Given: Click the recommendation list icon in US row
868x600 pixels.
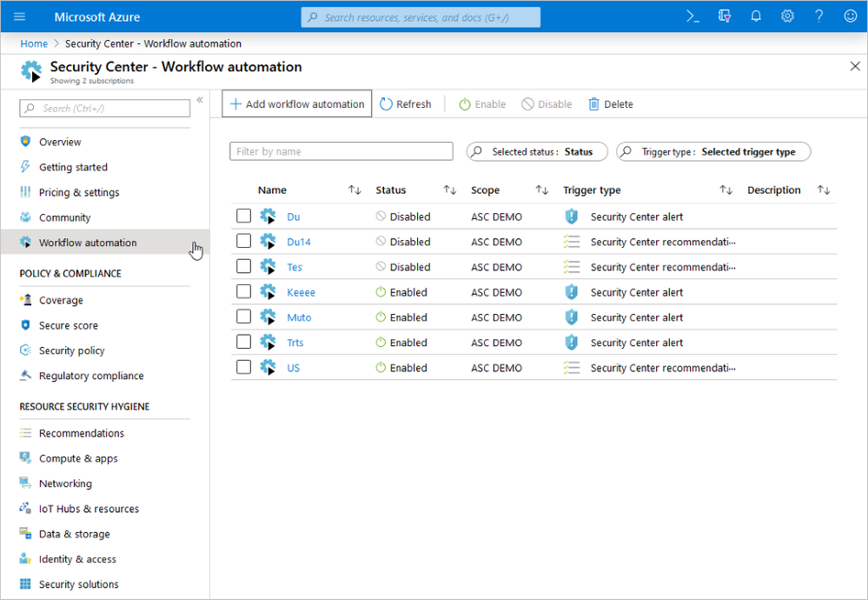Looking at the screenshot, I should point(572,367).
